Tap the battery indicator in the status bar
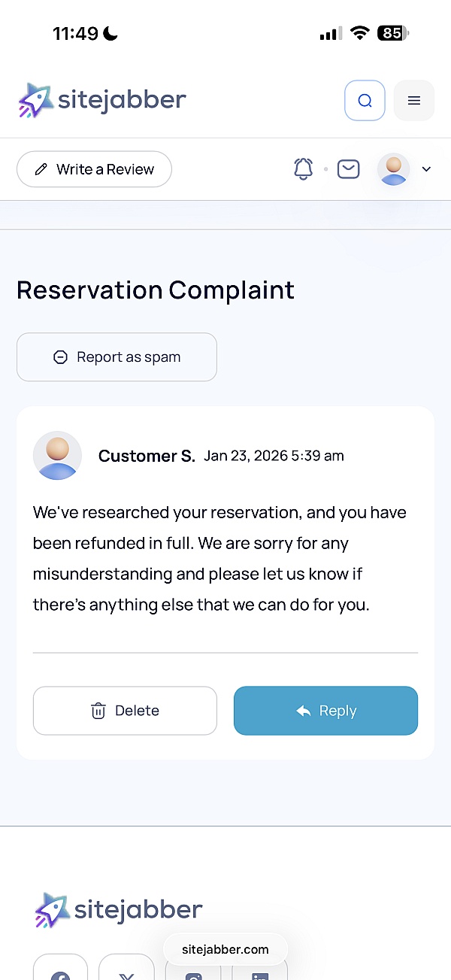The width and height of the screenshot is (451, 980). [393, 33]
